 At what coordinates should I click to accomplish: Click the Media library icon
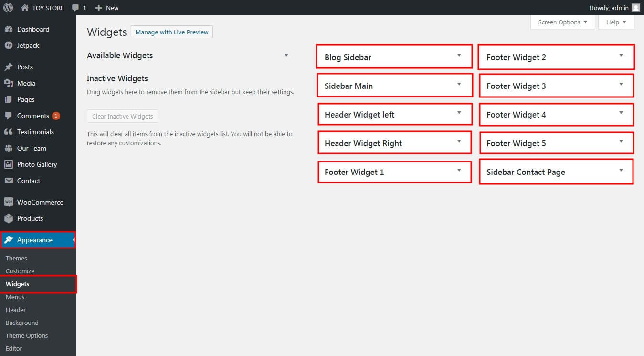[9, 83]
